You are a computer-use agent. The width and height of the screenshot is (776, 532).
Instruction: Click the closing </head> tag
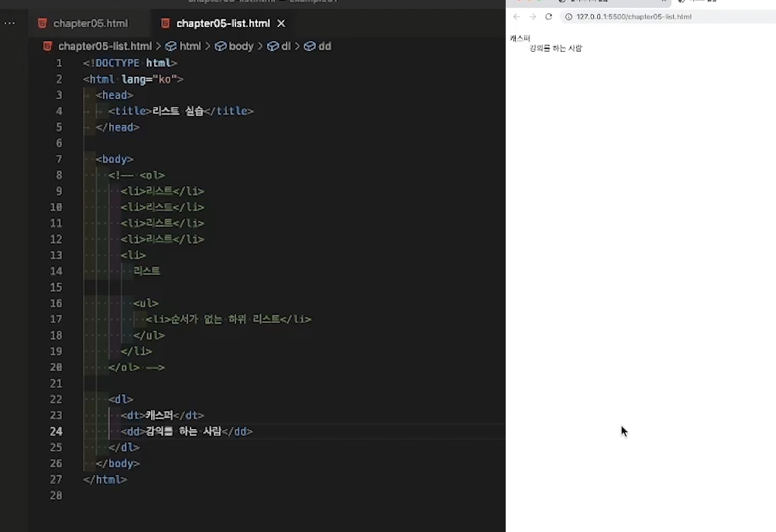(x=117, y=127)
